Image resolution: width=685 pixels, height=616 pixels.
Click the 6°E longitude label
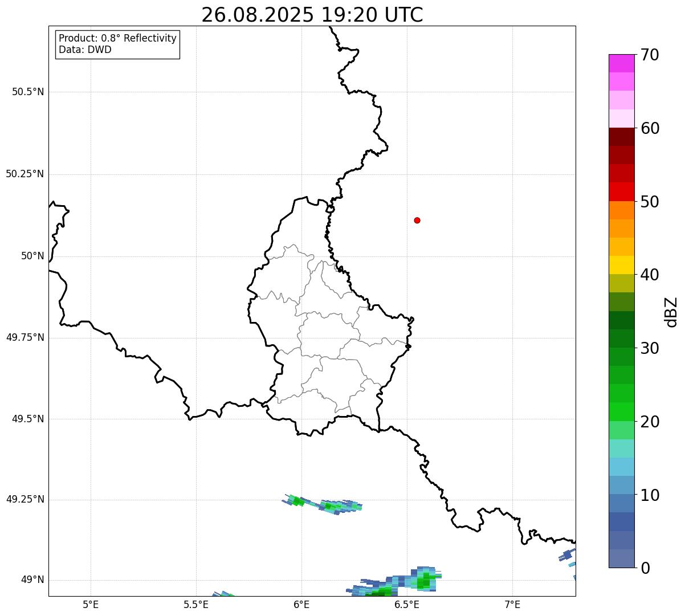pyautogui.click(x=301, y=604)
